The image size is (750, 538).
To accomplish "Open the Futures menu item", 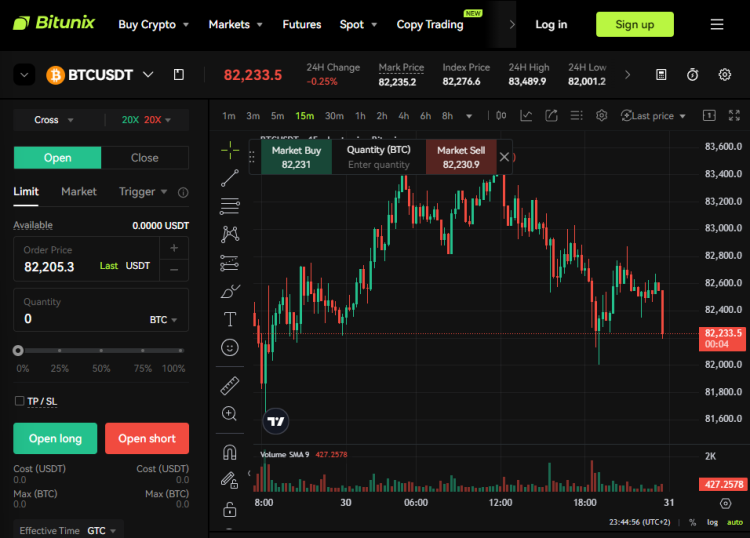I will tap(301, 24).
